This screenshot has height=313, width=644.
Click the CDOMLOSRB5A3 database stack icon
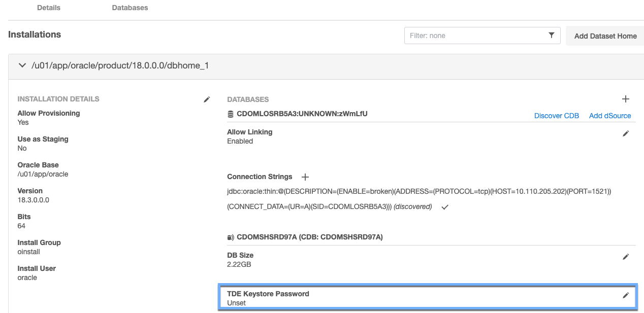click(231, 114)
